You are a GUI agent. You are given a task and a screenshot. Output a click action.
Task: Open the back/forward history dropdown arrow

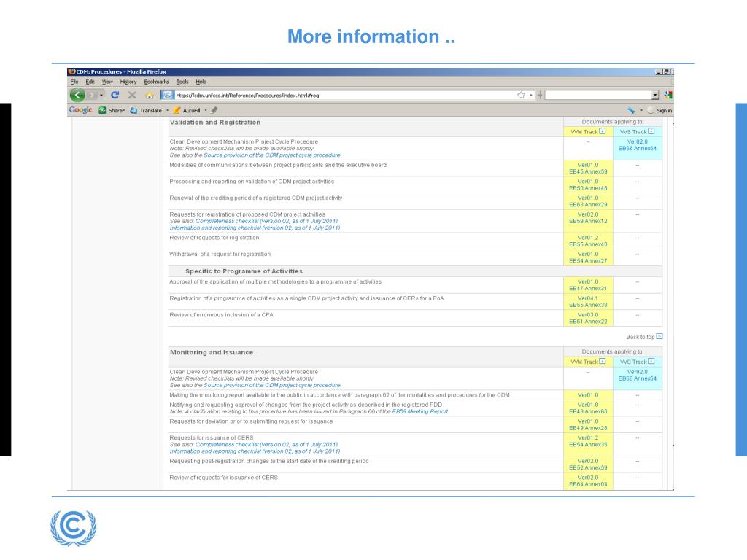[x=101, y=96]
